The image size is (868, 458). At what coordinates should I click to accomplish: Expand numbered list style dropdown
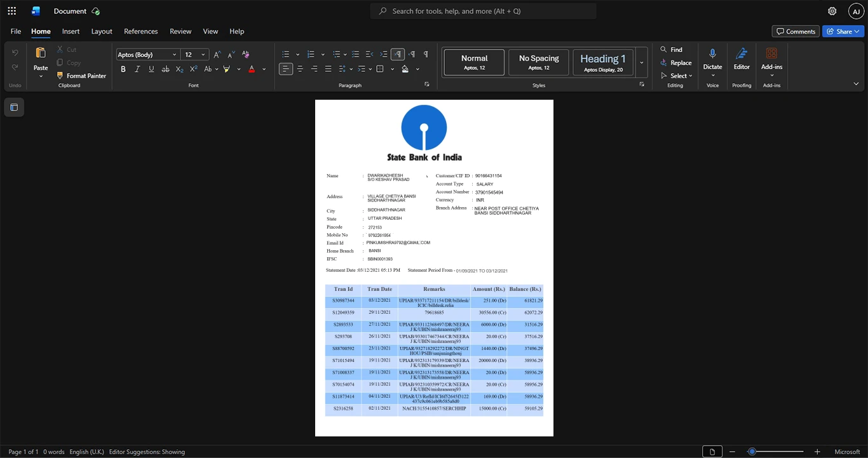(323, 55)
